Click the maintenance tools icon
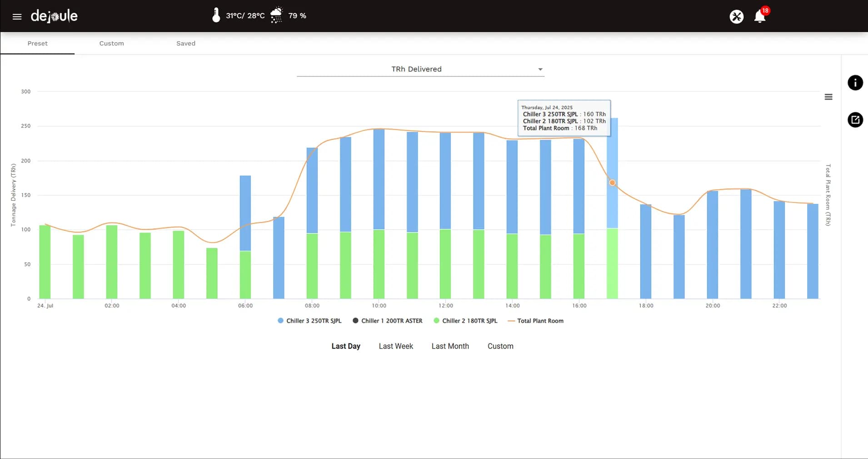The width and height of the screenshot is (868, 459). tap(736, 17)
